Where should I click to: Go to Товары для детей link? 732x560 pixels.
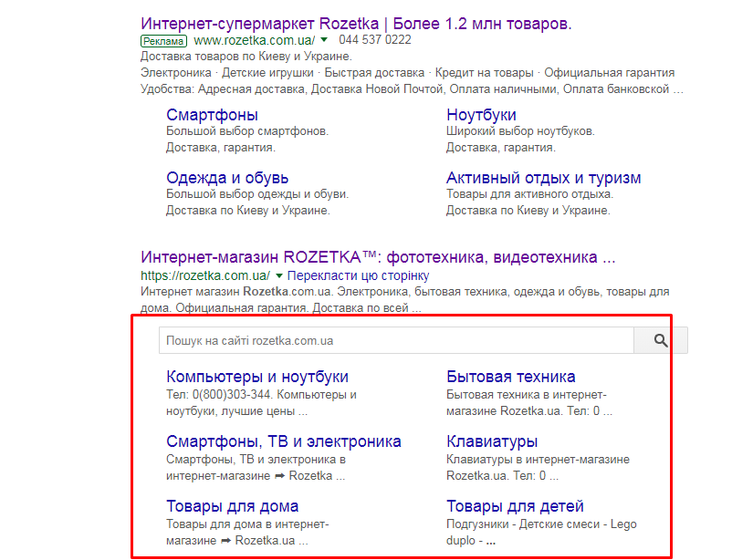pos(515,506)
